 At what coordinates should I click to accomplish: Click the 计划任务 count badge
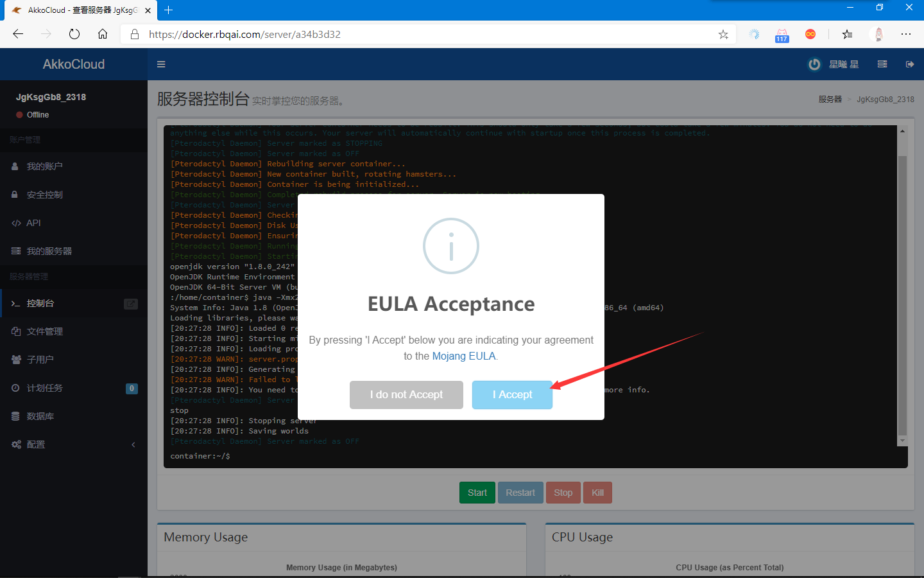tap(132, 389)
